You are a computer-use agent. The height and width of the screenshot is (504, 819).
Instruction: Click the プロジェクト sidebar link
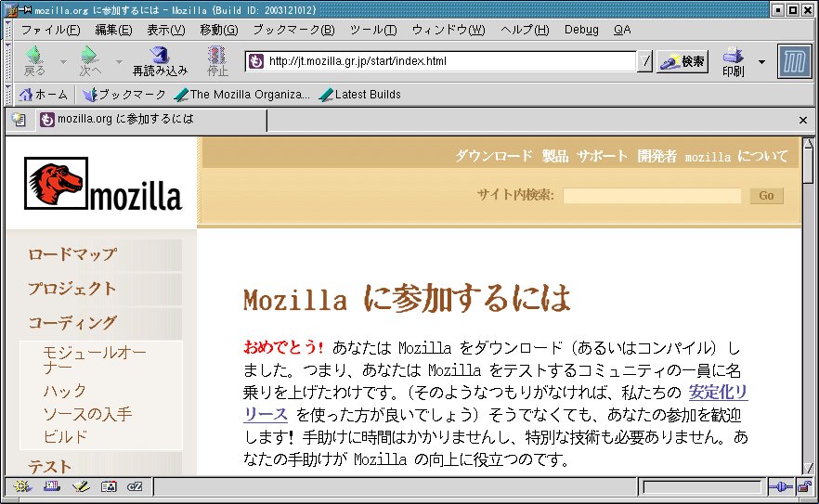coord(72,289)
